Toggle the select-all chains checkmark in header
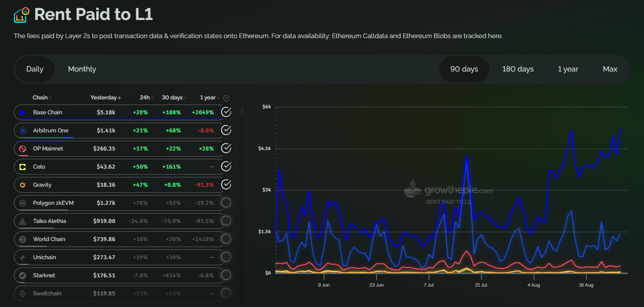 226,98
